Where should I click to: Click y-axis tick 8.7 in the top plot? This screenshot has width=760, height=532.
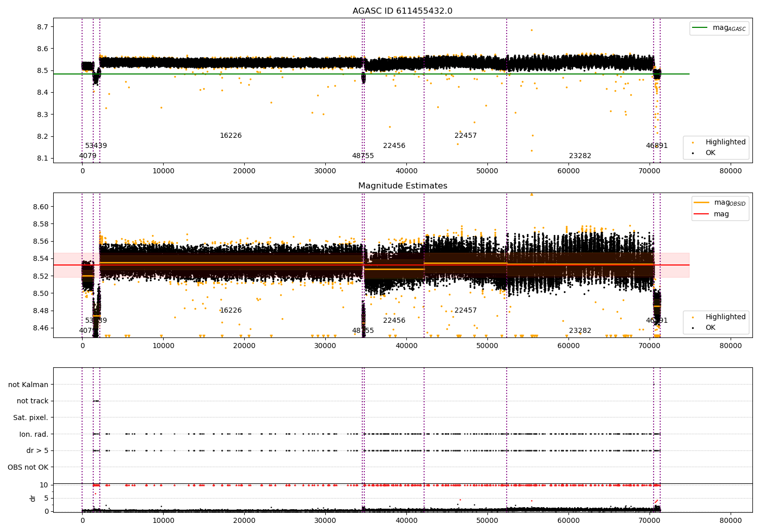tap(43, 27)
